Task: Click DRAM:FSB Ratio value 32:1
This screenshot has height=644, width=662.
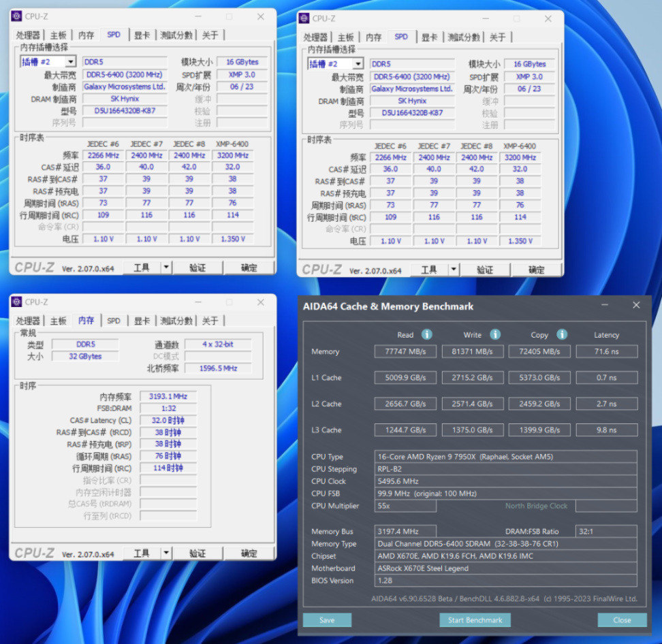Action: coord(606,531)
